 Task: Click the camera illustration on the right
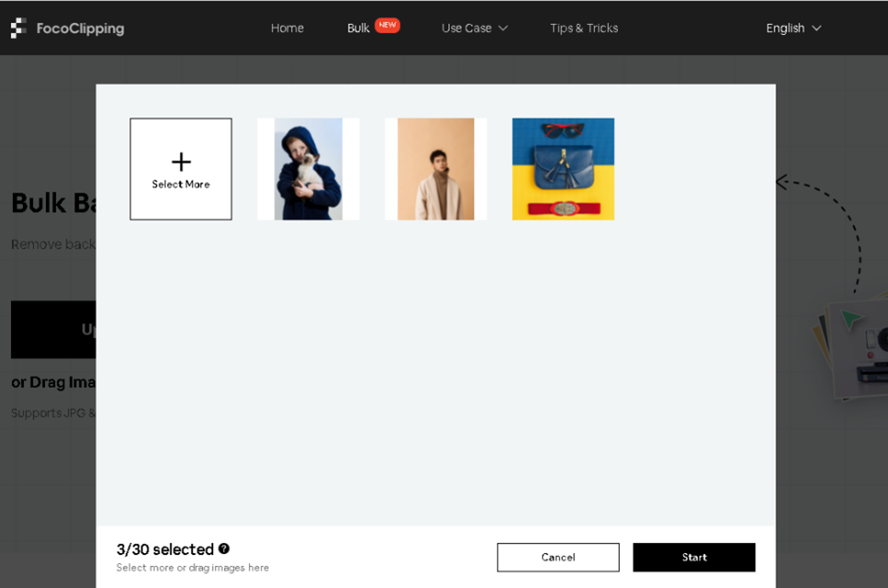click(856, 351)
